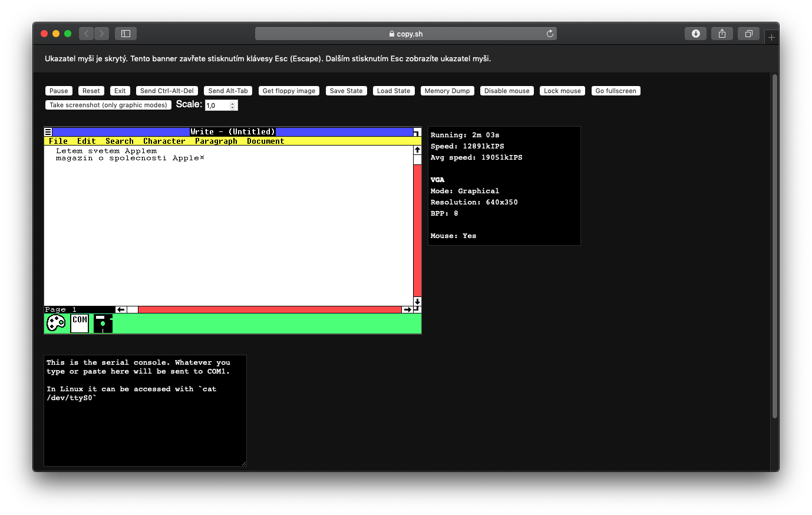The height and width of the screenshot is (515, 812).
Task: Open the File menu in Write
Action: pyautogui.click(x=58, y=141)
